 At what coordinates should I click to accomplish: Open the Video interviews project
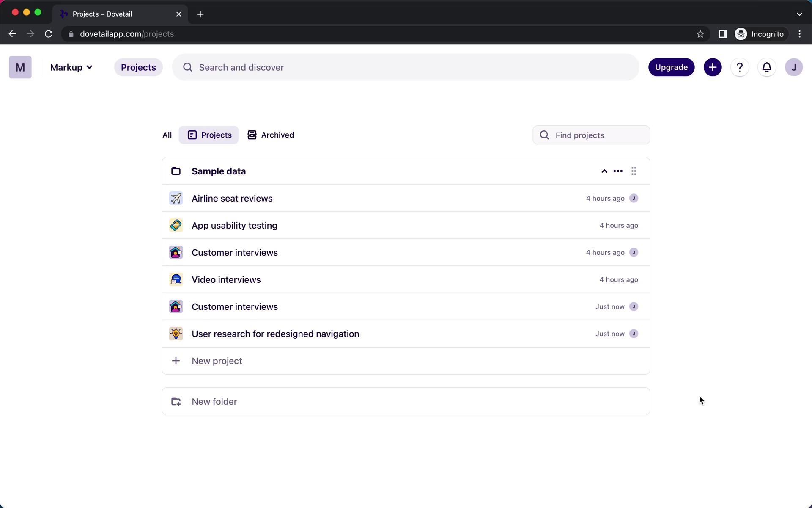(x=226, y=279)
